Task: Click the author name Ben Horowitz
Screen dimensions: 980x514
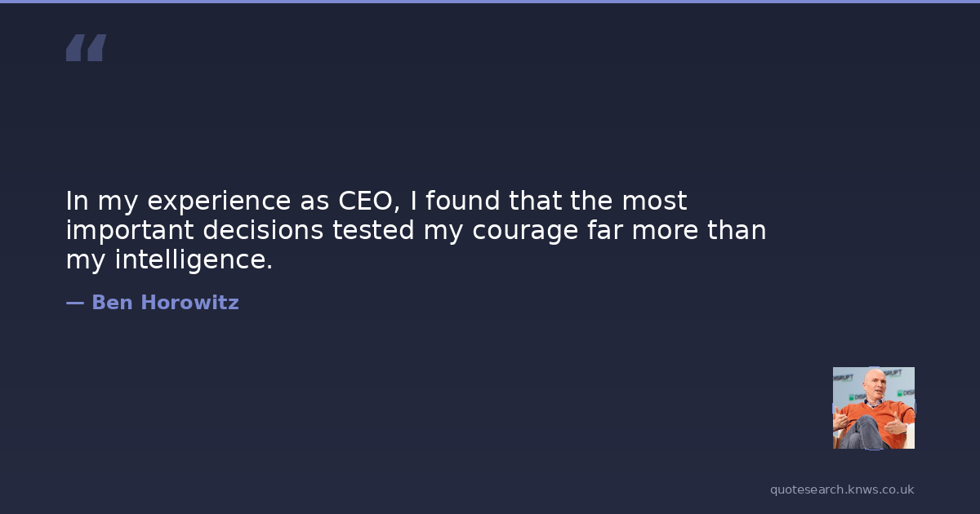Action: [x=165, y=303]
